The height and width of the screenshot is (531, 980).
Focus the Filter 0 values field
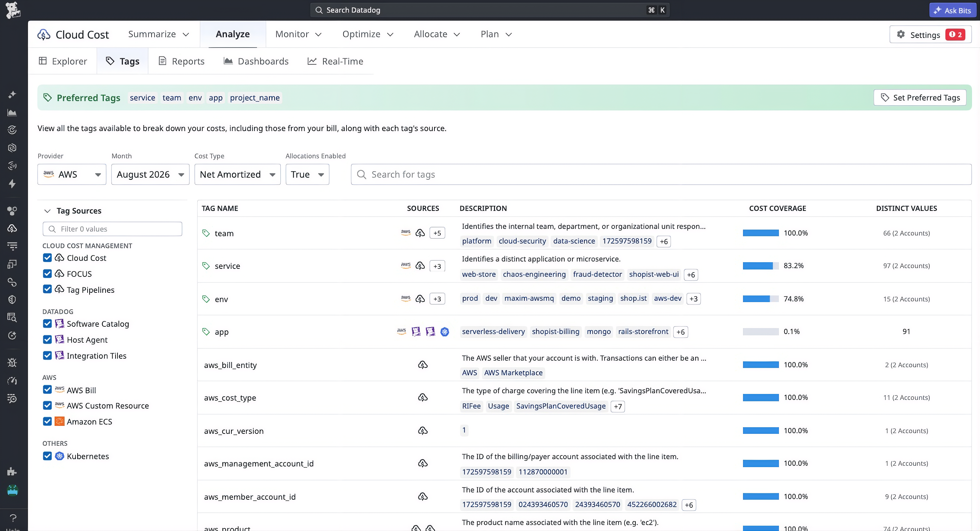(x=113, y=229)
